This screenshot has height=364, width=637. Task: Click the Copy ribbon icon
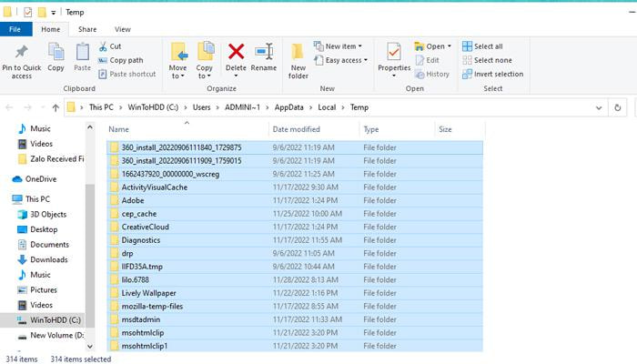56,52
